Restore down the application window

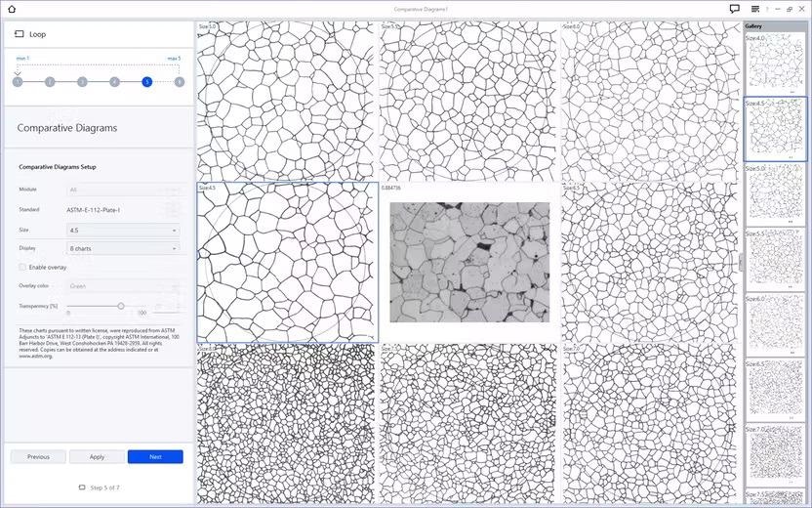[x=790, y=9]
